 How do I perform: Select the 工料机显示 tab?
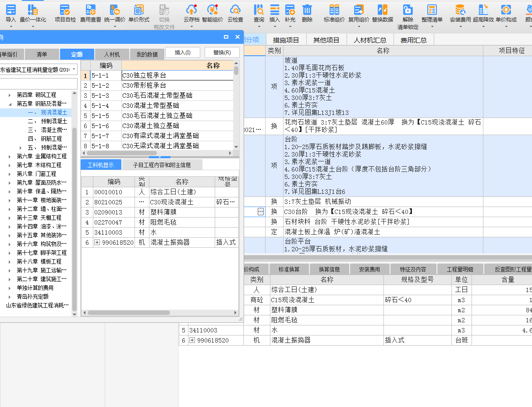100,165
